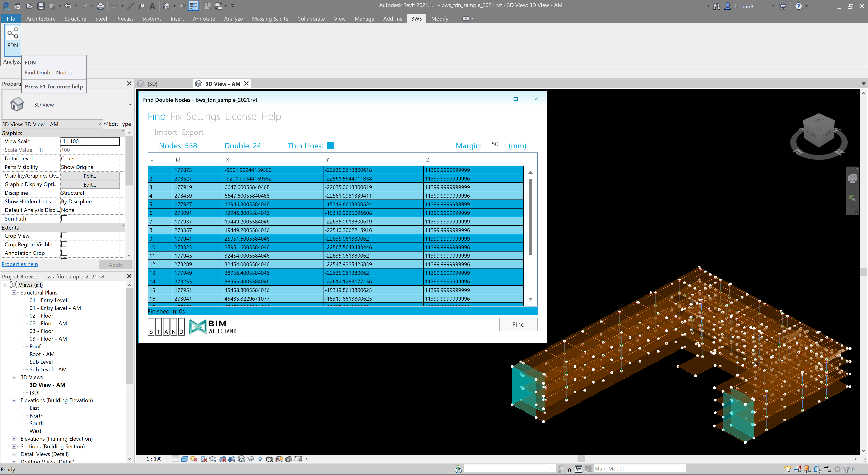Click the Visual Style icon in view control bar
This screenshot has height=475, width=868.
pyautogui.click(x=184, y=459)
